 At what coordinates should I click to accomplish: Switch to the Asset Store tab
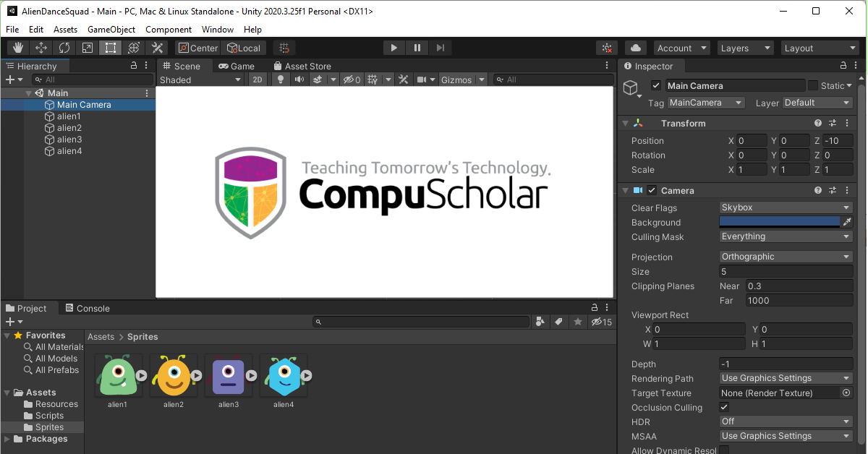click(302, 66)
